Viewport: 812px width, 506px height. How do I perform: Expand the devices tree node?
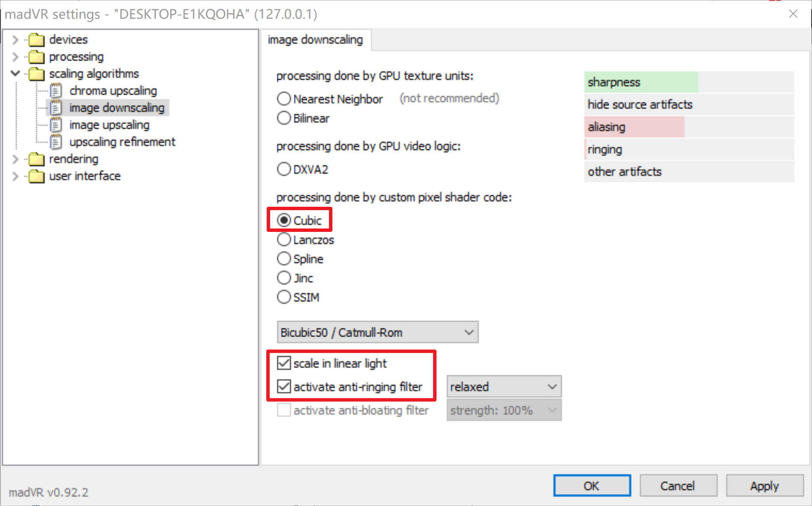point(15,40)
